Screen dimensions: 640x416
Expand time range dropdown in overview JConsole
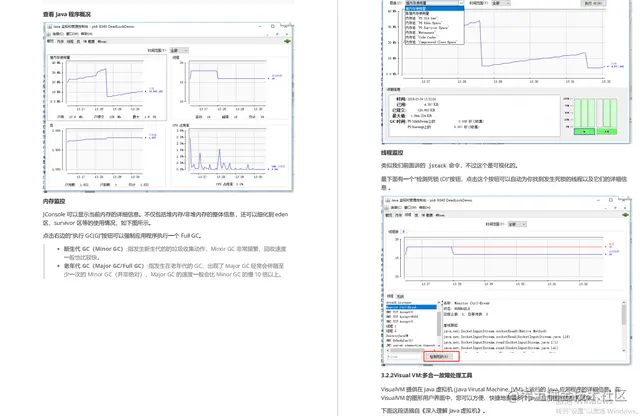pos(179,50)
